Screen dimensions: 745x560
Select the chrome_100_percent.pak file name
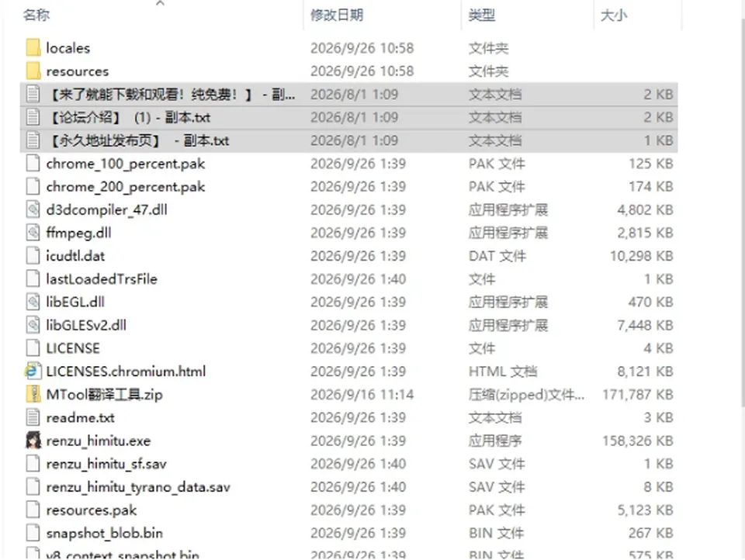[x=126, y=164]
